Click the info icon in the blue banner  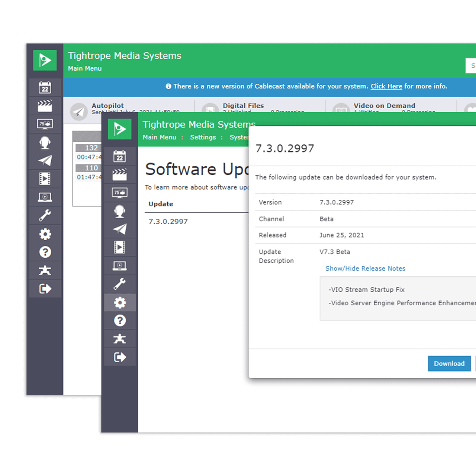coord(168,86)
